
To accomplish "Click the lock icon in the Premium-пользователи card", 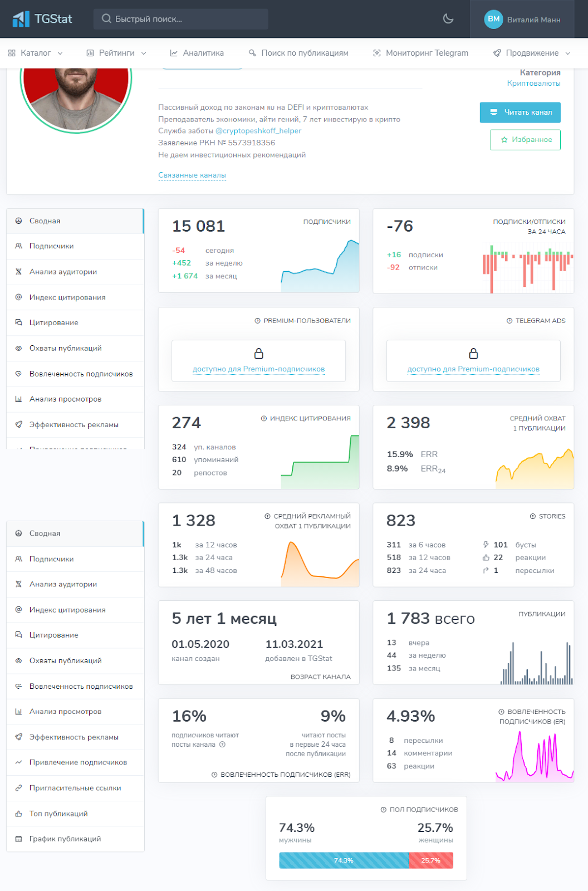I will click(x=259, y=354).
